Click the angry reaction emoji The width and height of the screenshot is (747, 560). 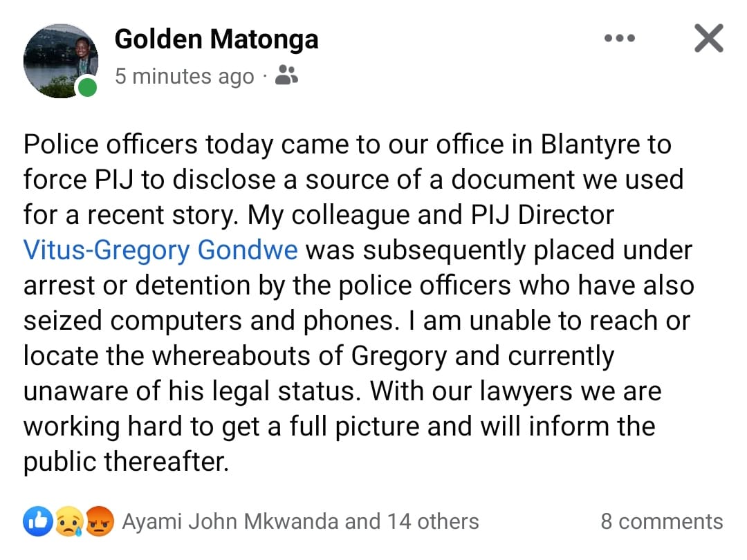(101, 521)
